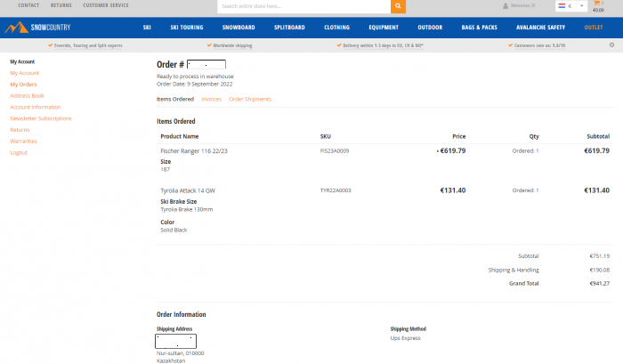Open the Warranties sidebar link
The height and width of the screenshot is (364, 623).
tap(23, 142)
